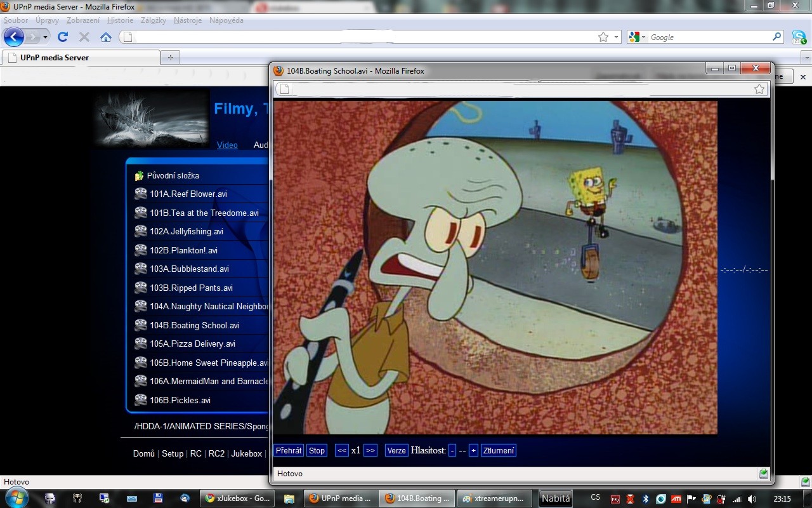Click the film icon beside 104A.Naughty Nautical

pos(141,306)
